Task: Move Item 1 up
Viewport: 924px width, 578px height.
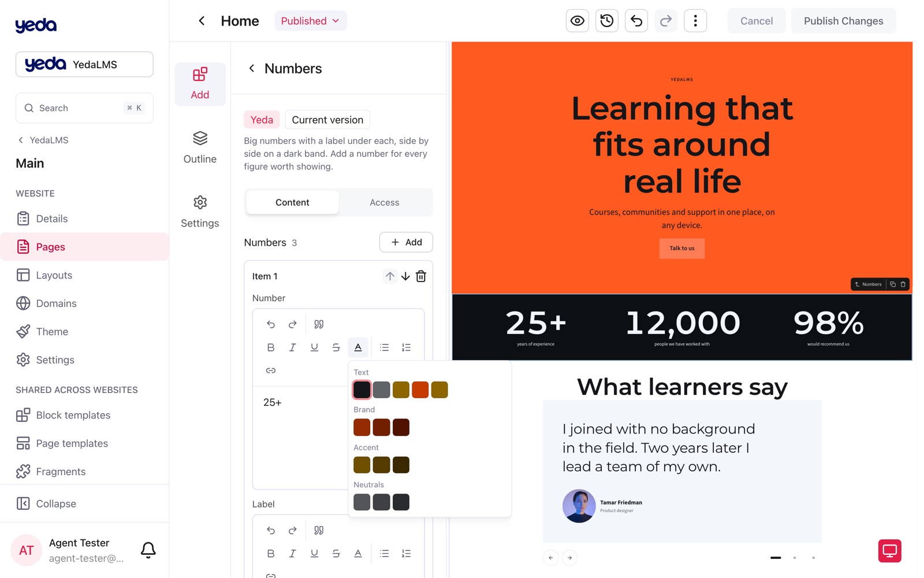Action: [390, 276]
